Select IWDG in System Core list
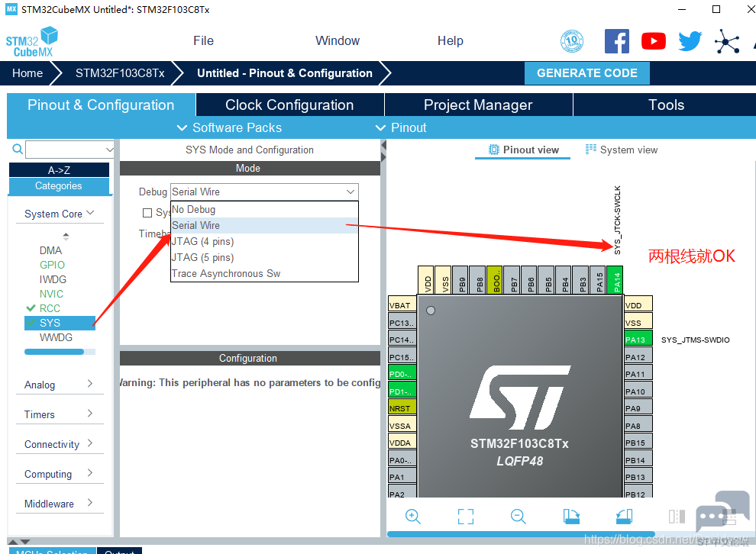This screenshot has height=554, width=756. coord(53,279)
